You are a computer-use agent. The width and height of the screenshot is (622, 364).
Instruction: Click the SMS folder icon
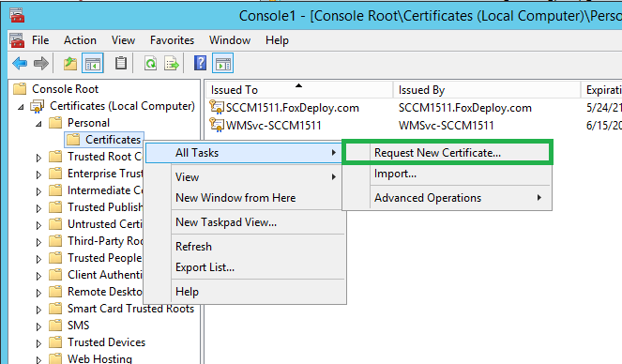(55, 326)
